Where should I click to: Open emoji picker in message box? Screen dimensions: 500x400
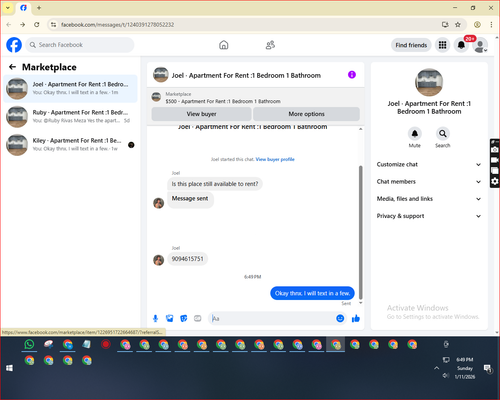point(340,318)
